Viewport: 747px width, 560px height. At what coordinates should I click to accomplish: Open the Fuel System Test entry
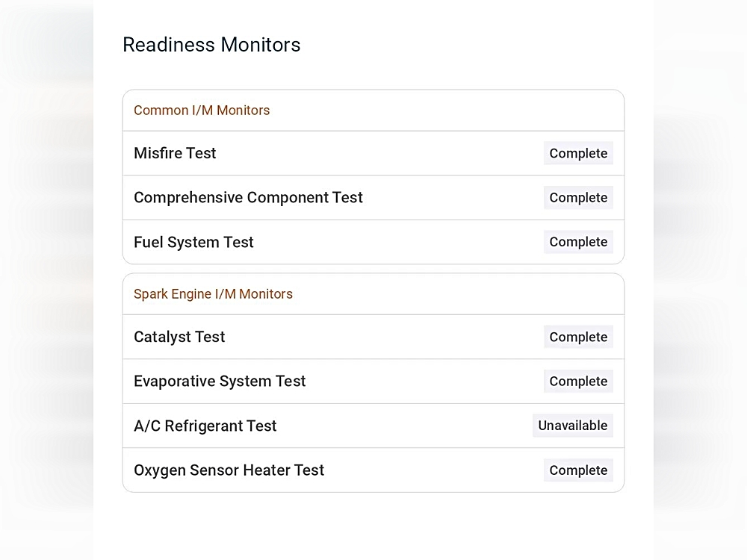coord(373,242)
